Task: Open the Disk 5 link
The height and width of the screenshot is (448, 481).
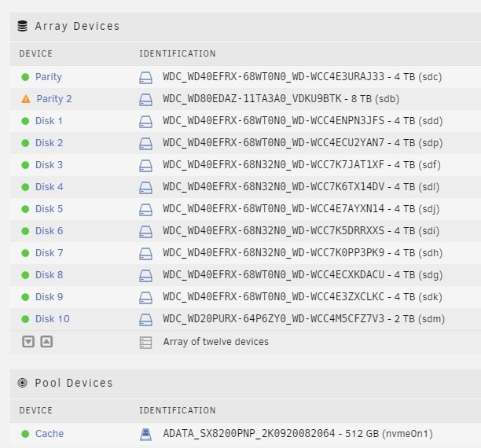Action: [49, 209]
